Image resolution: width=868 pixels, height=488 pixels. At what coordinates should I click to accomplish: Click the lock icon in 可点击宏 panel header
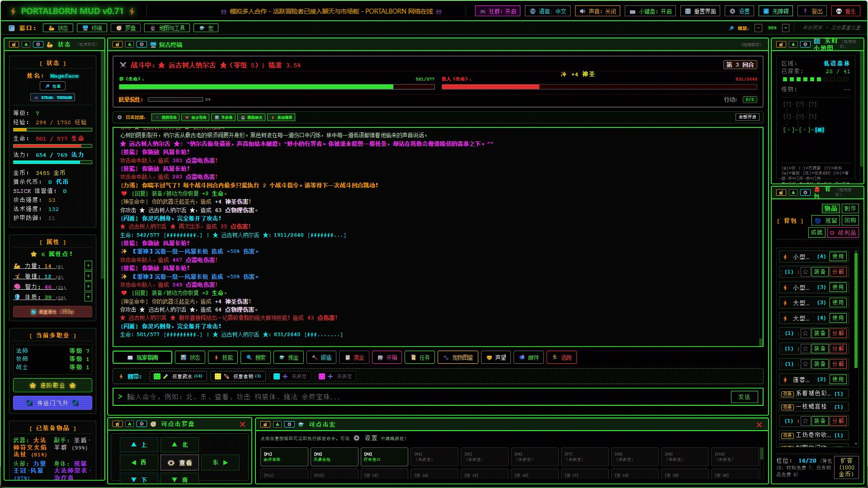point(265,424)
